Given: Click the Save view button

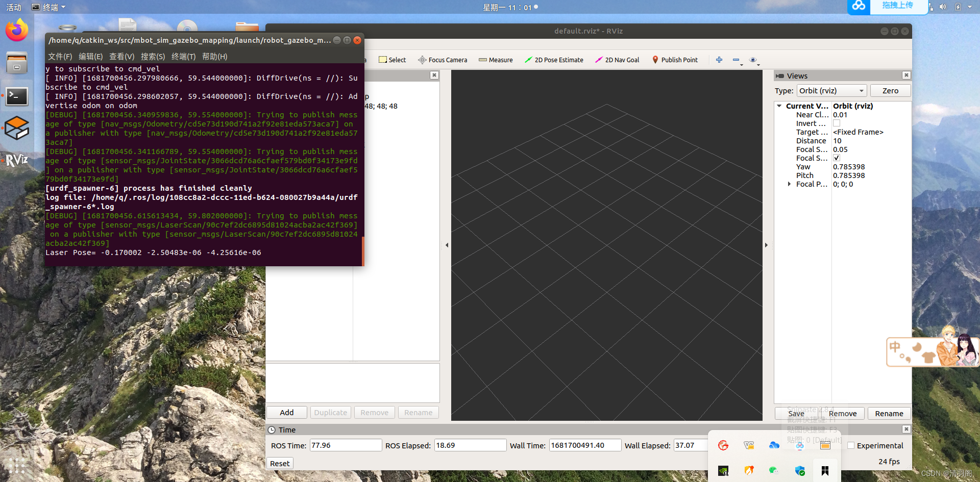Looking at the screenshot, I should [796, 414].
